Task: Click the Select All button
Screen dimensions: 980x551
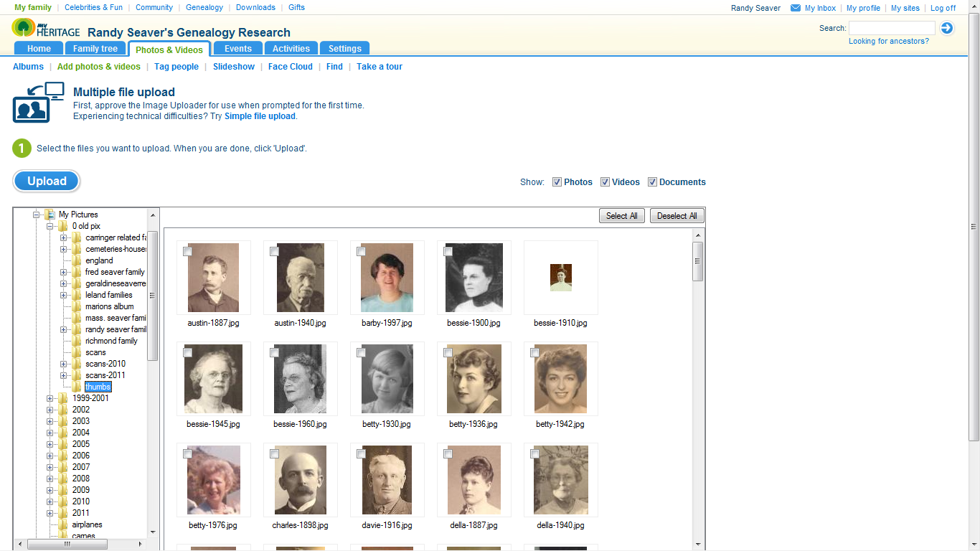Action: tap(622, 216)
